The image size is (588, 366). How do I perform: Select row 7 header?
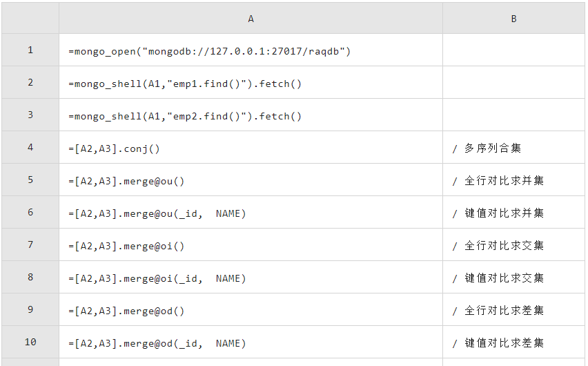tap(30, 244)
